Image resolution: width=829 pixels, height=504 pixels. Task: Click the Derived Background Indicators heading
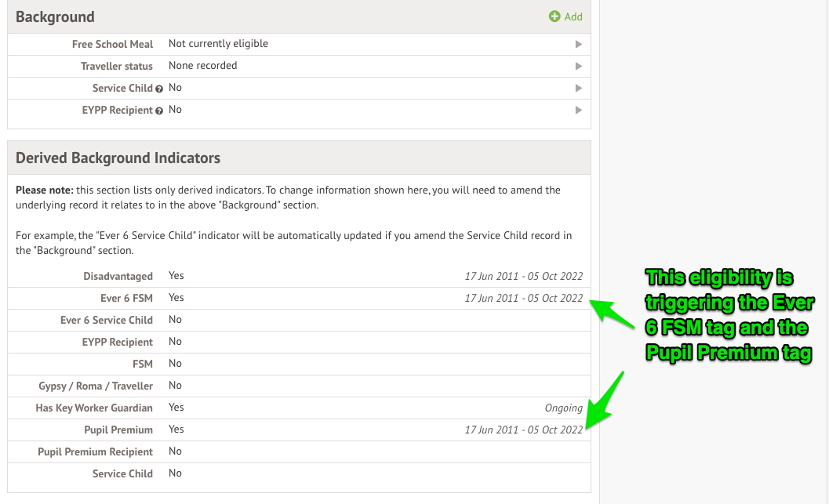click(x=118, y=158)
